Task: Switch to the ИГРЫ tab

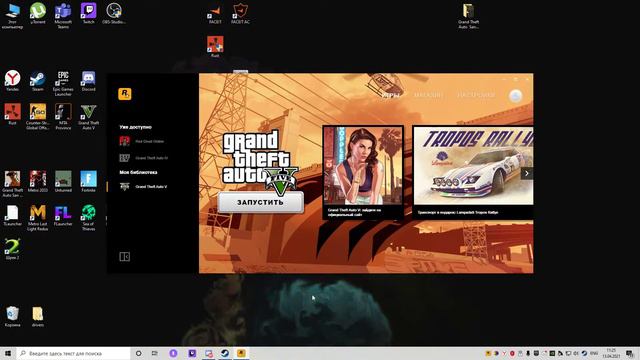Action: pos(391,95)
